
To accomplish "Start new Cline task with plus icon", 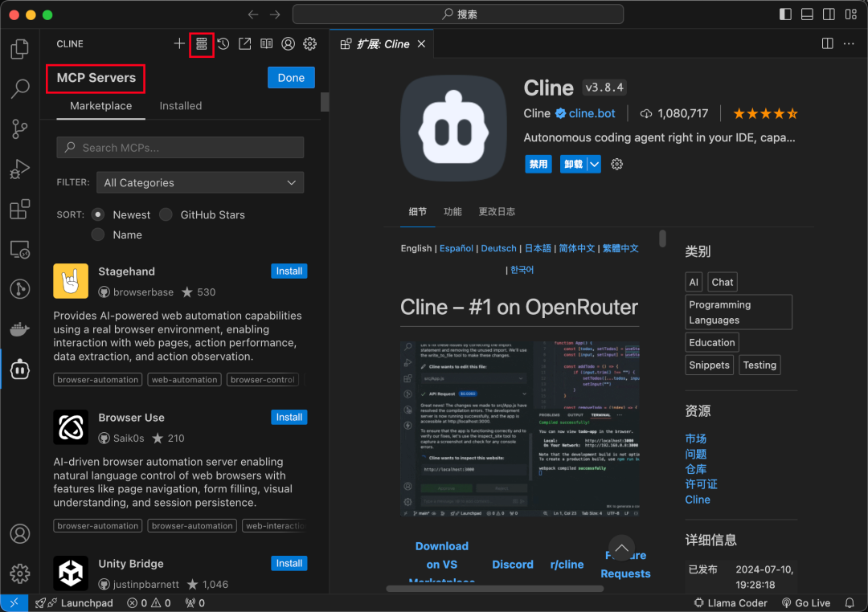I will (179, 44).
